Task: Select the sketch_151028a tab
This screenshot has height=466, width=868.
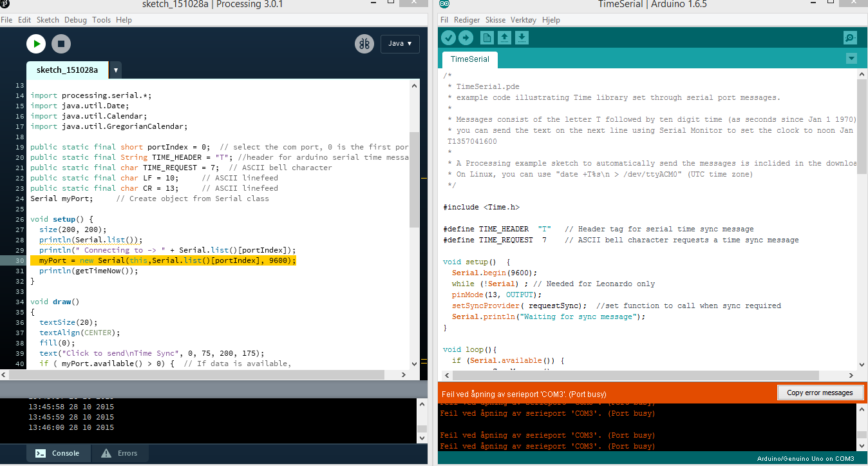Action: tap(68, 70)
